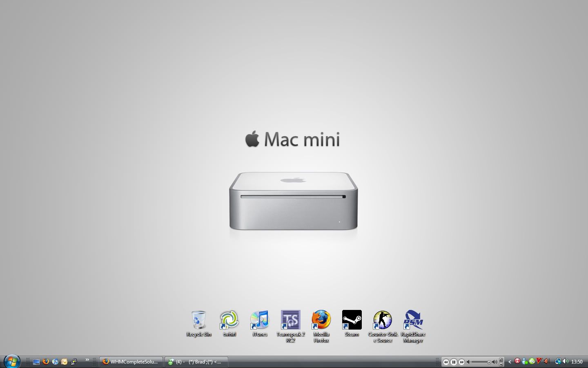Viewport: 588px width, 368px height.
Task: Click the Windows Start orb
Action: click(x=12, y=361)
